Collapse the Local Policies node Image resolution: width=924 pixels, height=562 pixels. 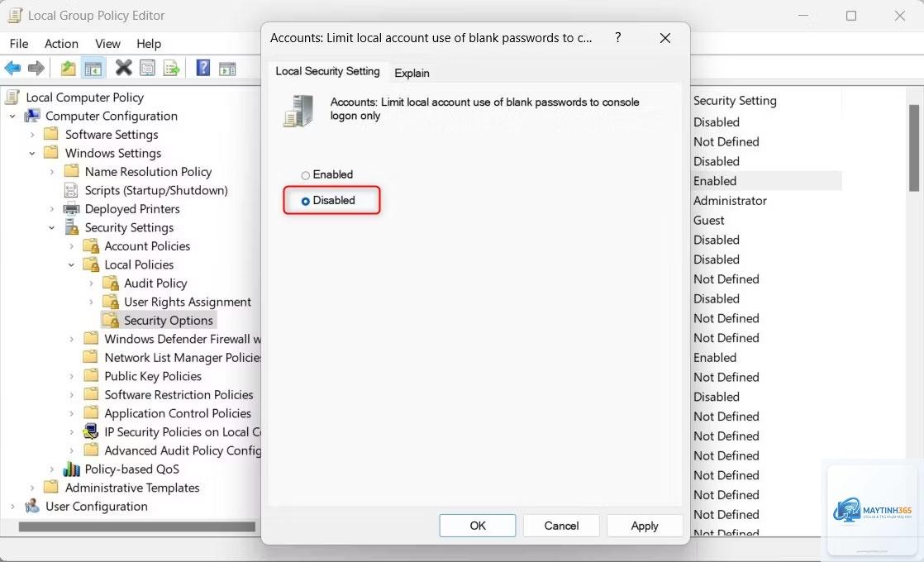click(x=71, y=264)
